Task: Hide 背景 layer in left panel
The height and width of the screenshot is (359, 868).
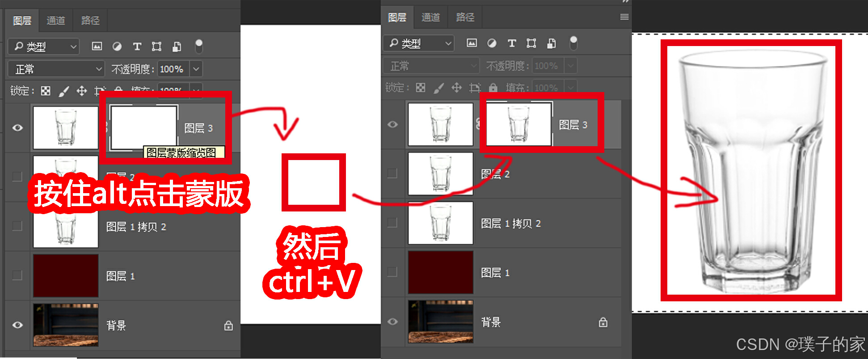Action: click(x=17, y=325)
